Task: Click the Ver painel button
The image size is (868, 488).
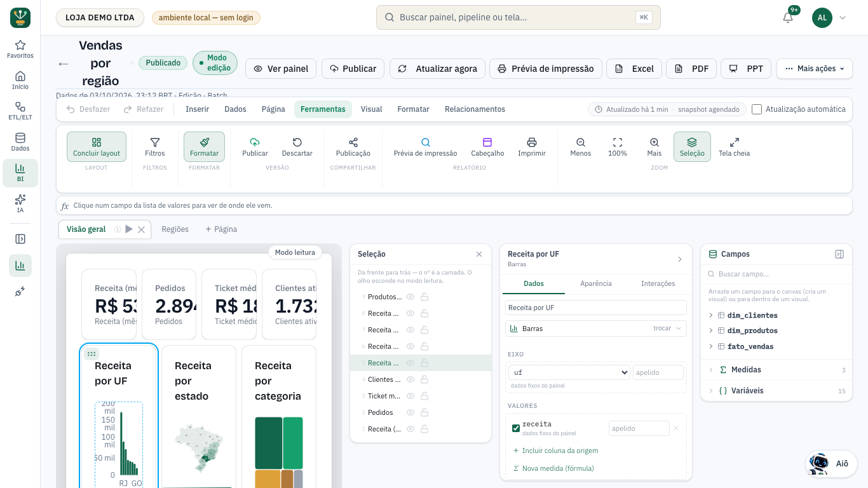Action: click(281, 69)
